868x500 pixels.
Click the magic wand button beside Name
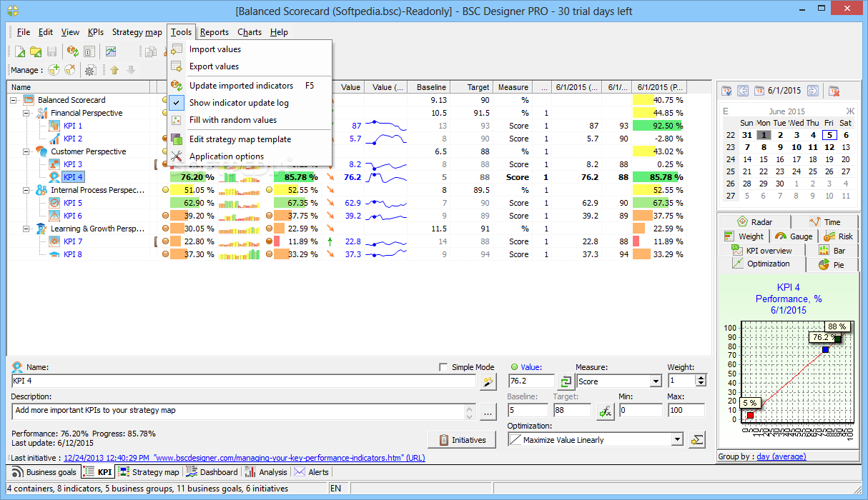coord(488,381)
